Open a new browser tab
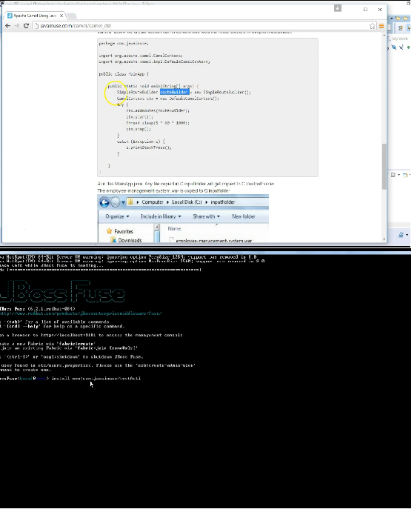 [72, 16]
